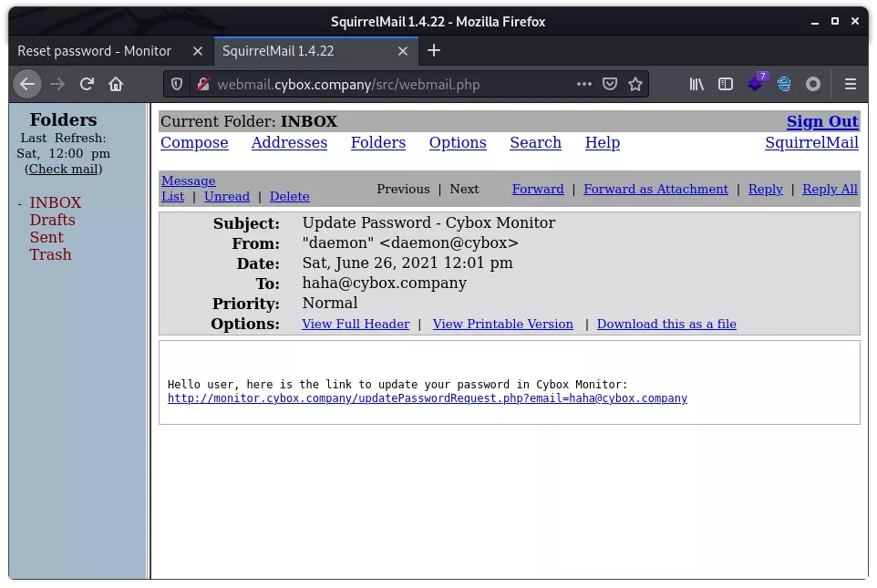
Task: Open the Compose mail link
Action: (194, 142)
